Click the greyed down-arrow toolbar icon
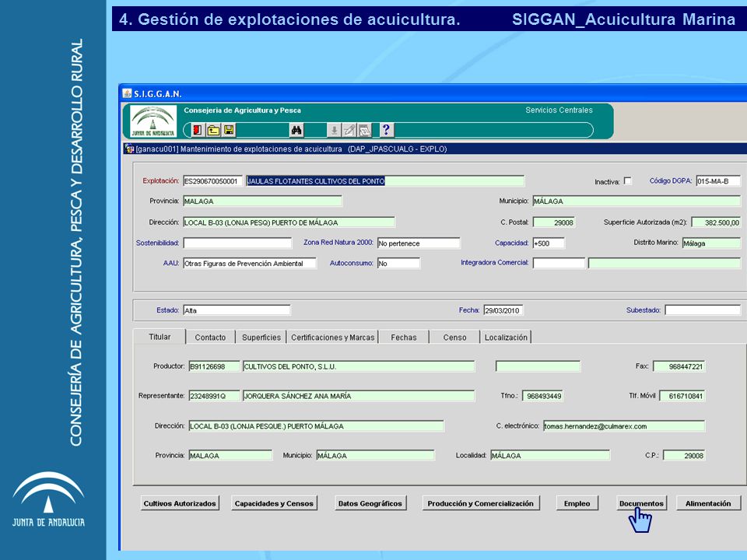The image size is (747, 560). 334,130
